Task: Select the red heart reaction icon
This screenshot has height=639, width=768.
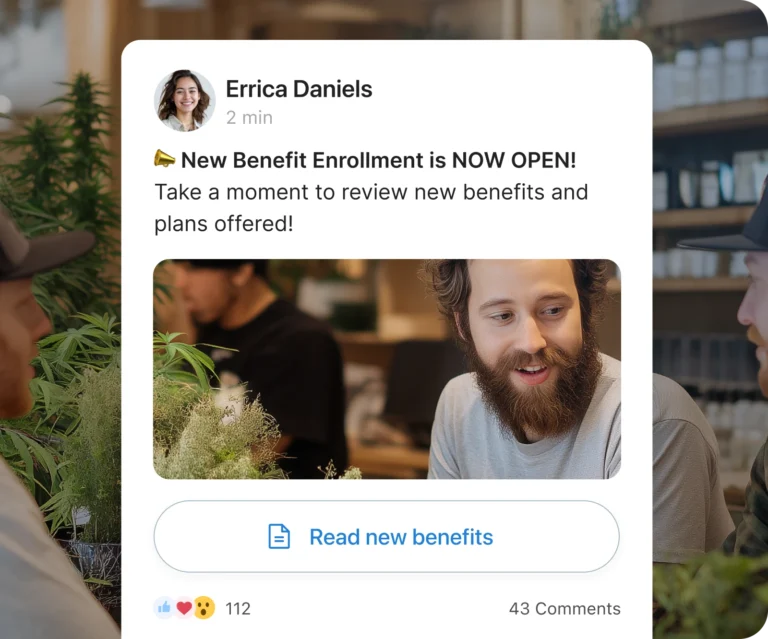Action: click(x=184, y=608)
